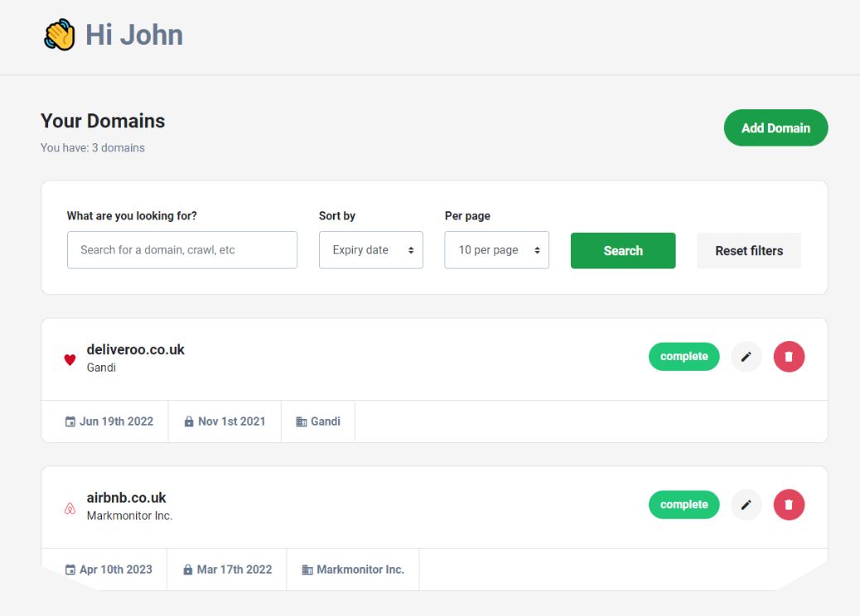Click the domain search input field
Viewport: 860px width, 616px height.
(181, 249)
